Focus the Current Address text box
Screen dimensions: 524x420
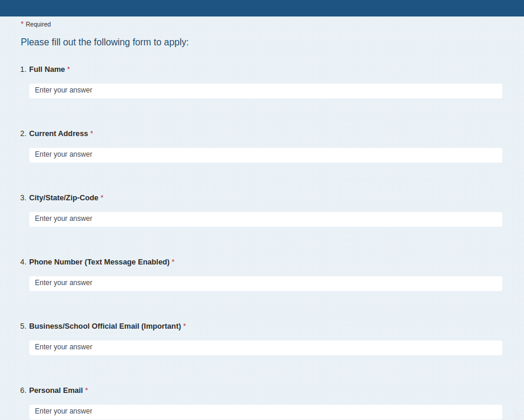point(265,155)
